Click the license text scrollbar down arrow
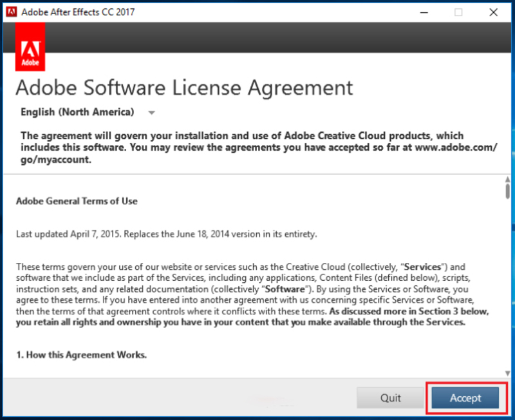This screenshot has height=420, width=515. (x=507, y=374)
